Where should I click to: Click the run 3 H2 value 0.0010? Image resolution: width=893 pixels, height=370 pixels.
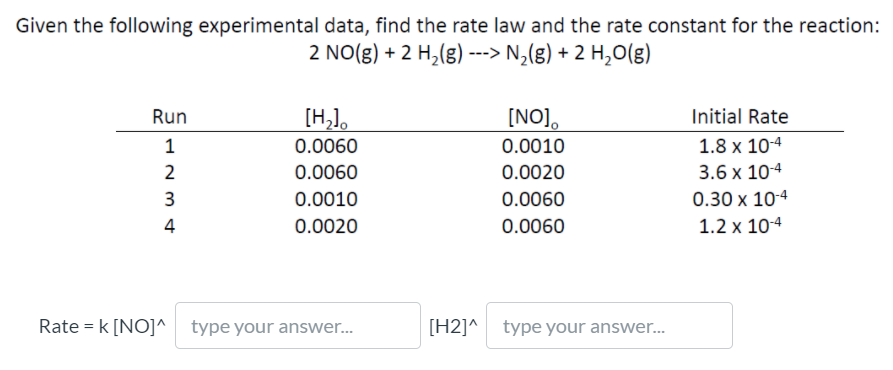pyautogui.click(x=326, y=199)
